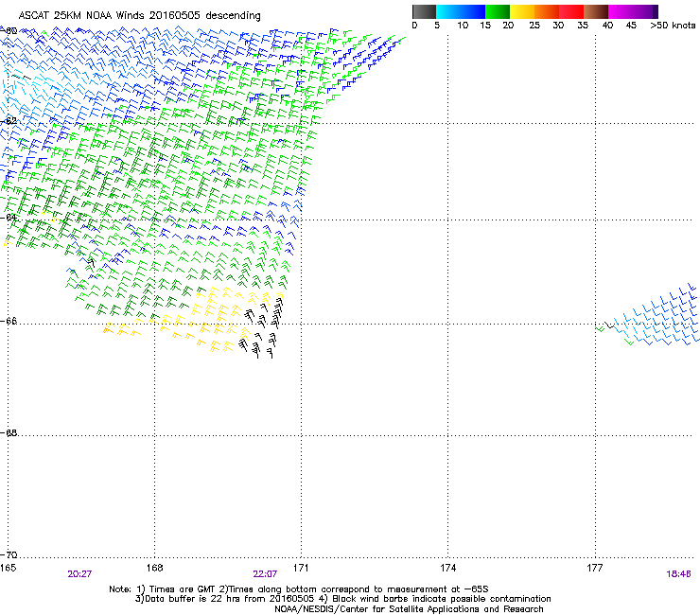Click the '-64' latitude axis label
The height and width of the screenshot is (615, 700).
[9, 218]
